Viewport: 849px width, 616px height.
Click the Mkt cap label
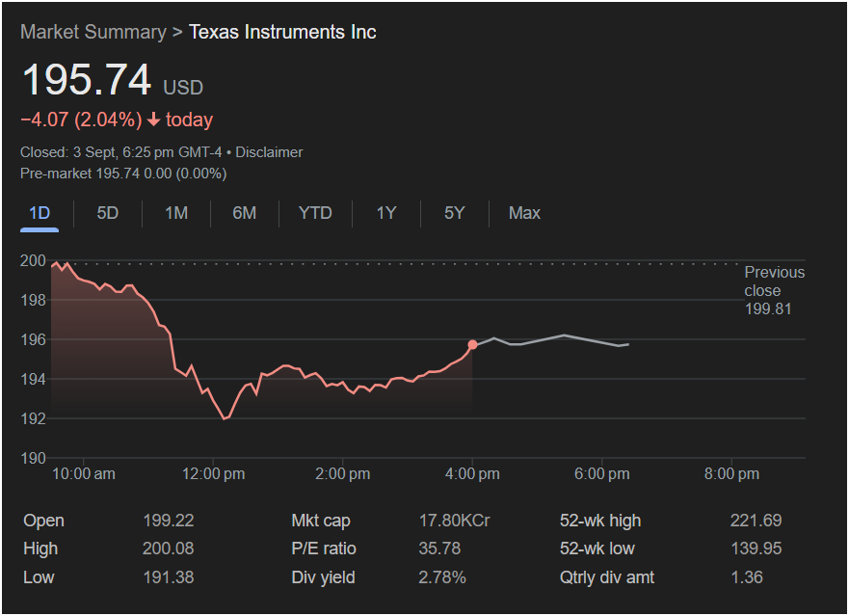[x=321, y=521]
